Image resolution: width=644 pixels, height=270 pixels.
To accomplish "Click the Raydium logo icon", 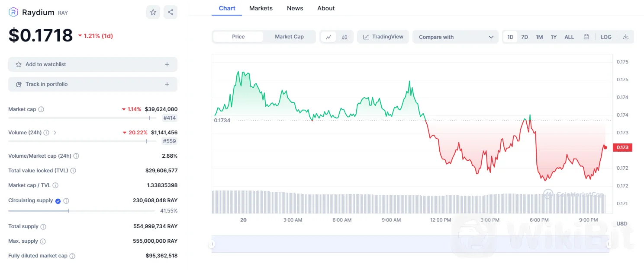I will 13,12.
